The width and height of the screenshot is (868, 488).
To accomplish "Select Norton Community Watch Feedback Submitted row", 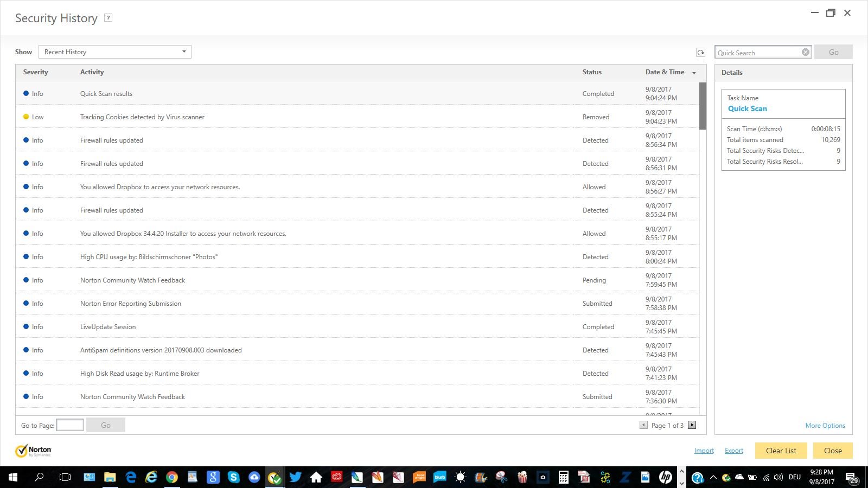I will click(357, 396).
